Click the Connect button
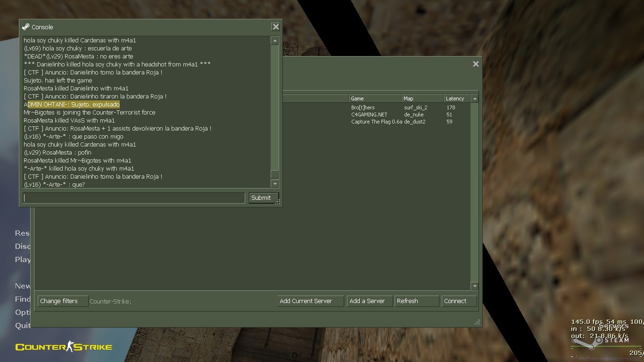644x362 pixels. point(459,301)
